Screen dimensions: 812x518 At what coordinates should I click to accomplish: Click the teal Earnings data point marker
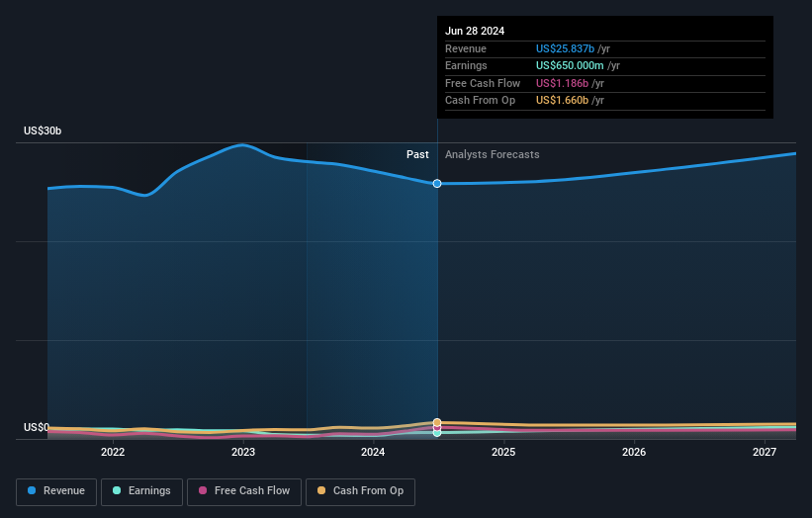437,433
